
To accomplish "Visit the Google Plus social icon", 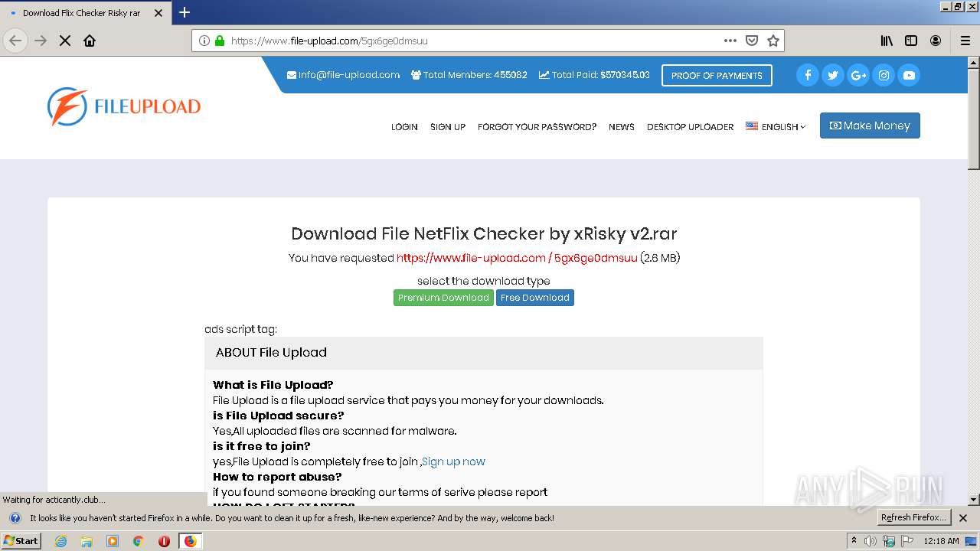I will (858, 75).
